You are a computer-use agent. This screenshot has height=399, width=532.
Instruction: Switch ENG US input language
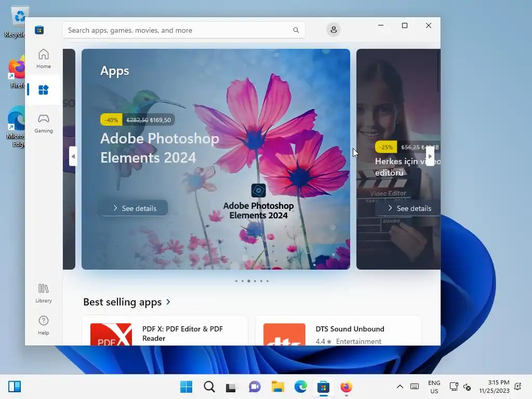[434, 387]
